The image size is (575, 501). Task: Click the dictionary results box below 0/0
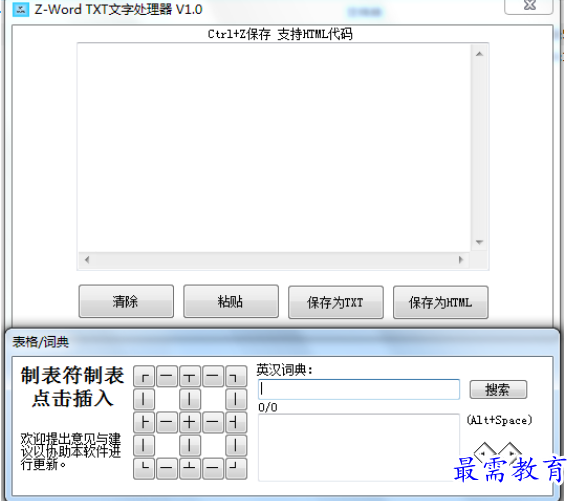[359, 448]
